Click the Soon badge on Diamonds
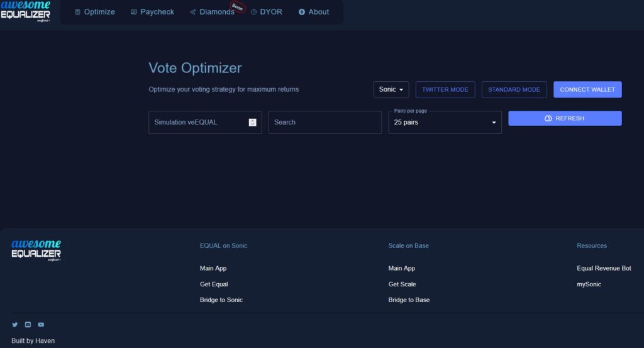This screenshot has width=644, height=348. (x=238, y=8)
